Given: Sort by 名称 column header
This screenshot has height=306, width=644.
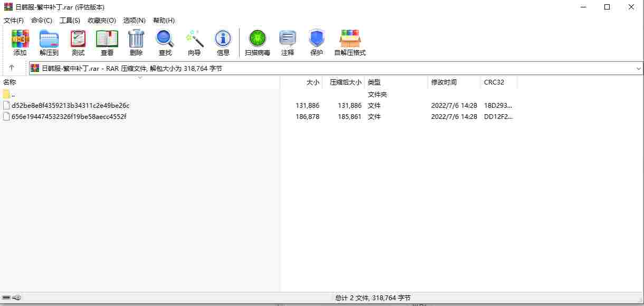Looking at the screenshot, I should [140, 82].
